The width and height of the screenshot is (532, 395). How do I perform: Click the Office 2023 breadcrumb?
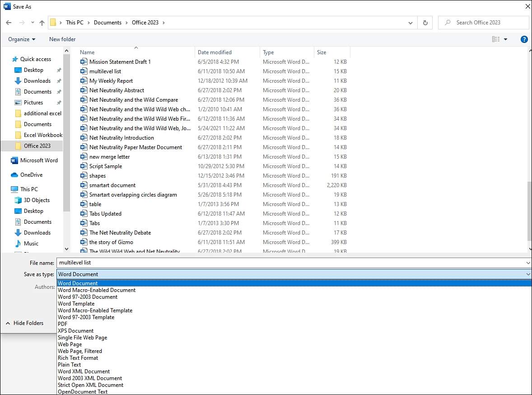(x=145, y=23)
